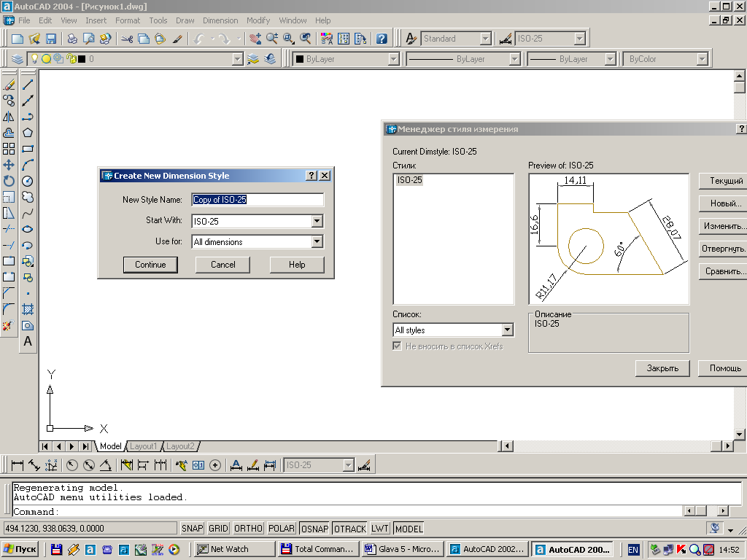Select ISO-25 in the Стили list
The height and width of the screenshot is (560, 747).
pyautogui.click(x=410, y=180)
